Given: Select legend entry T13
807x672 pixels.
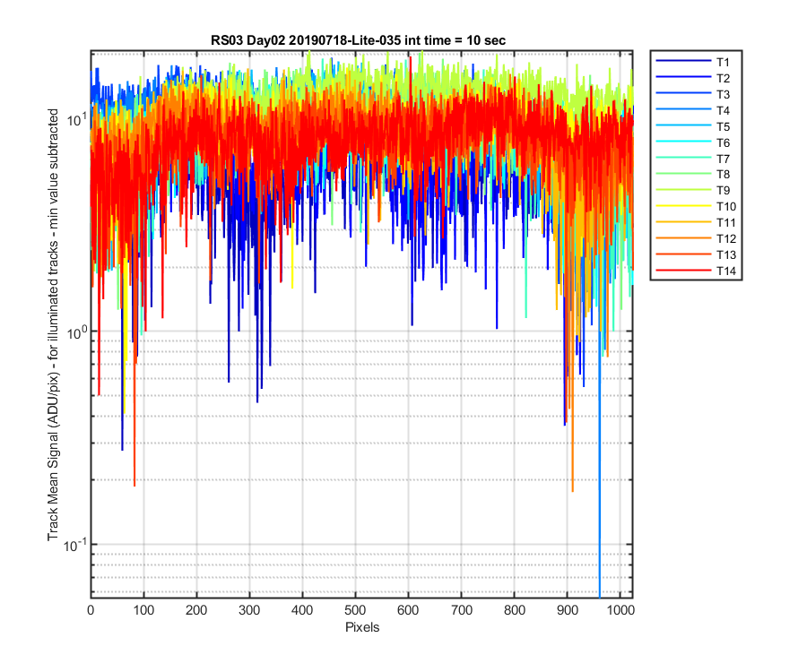Looking at the screenshot, I should [696, 254].
